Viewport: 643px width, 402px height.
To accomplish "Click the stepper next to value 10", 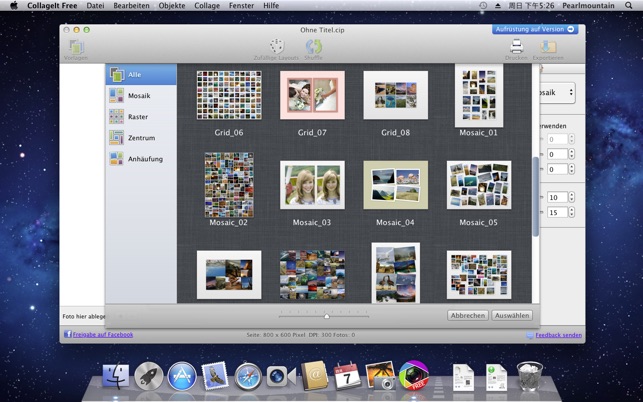I will tap(572, 197).
